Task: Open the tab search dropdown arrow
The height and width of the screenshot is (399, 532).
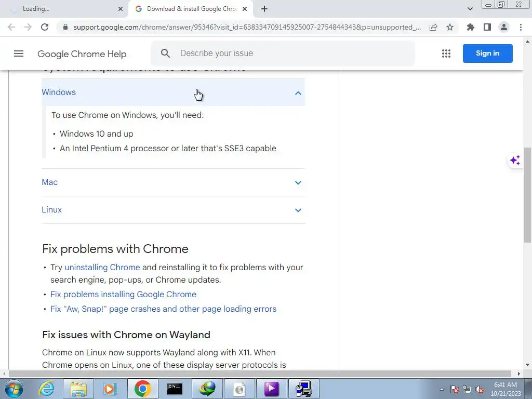Action: pos(470,9)
